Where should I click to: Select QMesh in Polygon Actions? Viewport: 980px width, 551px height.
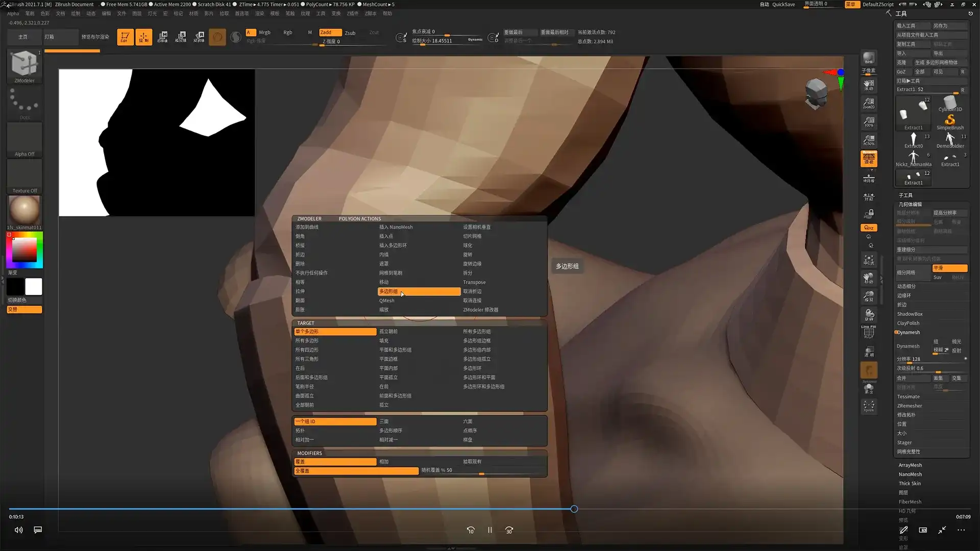tap(386, 300)
